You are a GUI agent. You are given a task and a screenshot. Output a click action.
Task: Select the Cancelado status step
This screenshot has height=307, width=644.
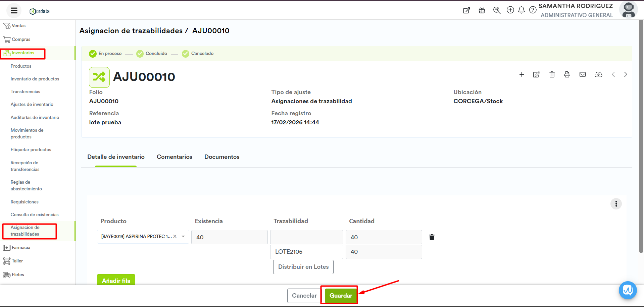coord(198,54)
